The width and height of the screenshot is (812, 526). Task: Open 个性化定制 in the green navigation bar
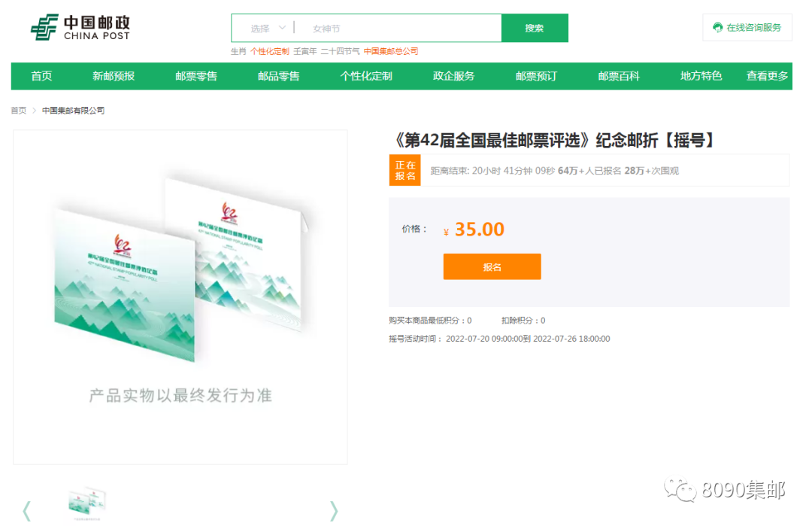coord(366,76)
